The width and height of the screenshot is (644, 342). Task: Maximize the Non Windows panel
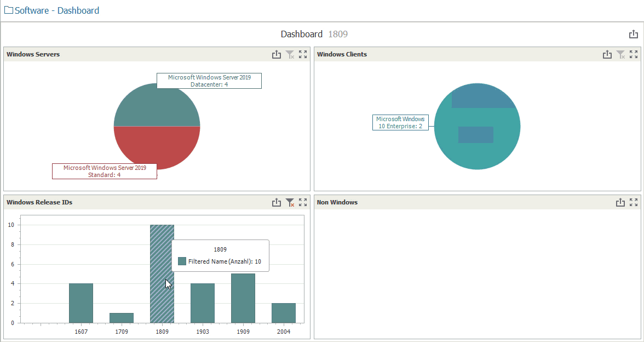pyautogui.click(x=633, y=202)
